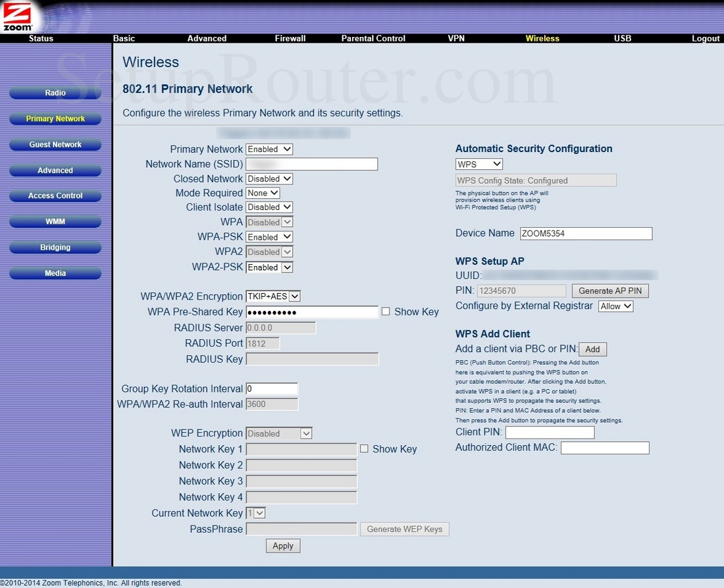Open the Mode Required dropdown

click(x=263, y=192)
